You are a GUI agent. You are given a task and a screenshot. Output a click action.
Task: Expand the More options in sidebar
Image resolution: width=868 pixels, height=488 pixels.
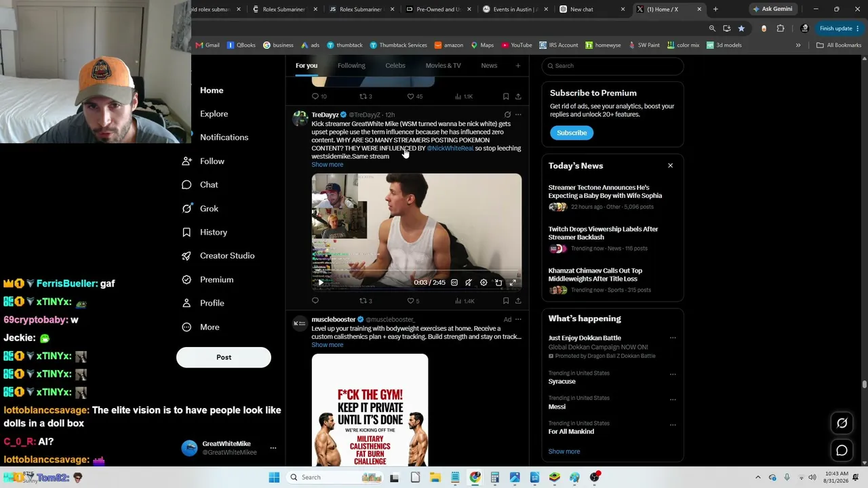(x=186, y=327)
